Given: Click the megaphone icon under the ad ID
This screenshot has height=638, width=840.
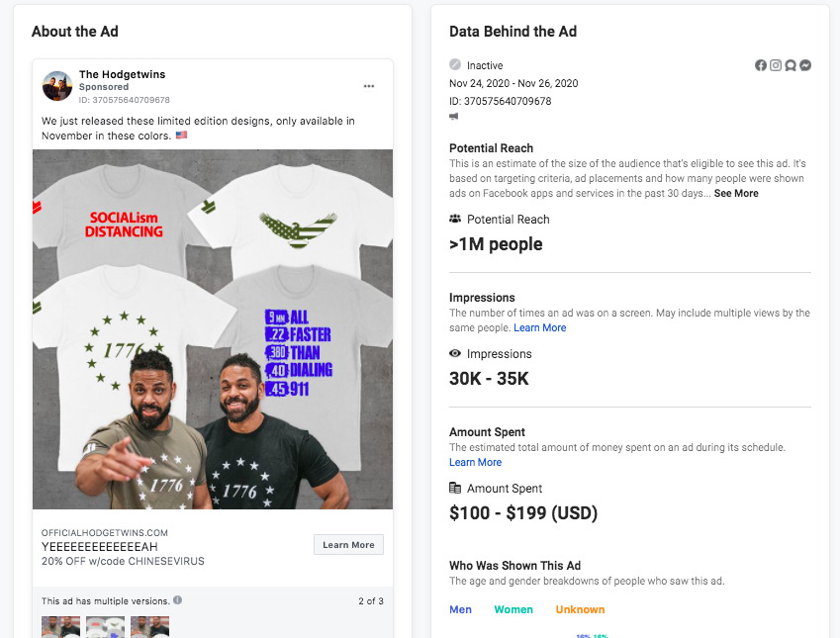Looking at the screenshot, I should [454, 116].
